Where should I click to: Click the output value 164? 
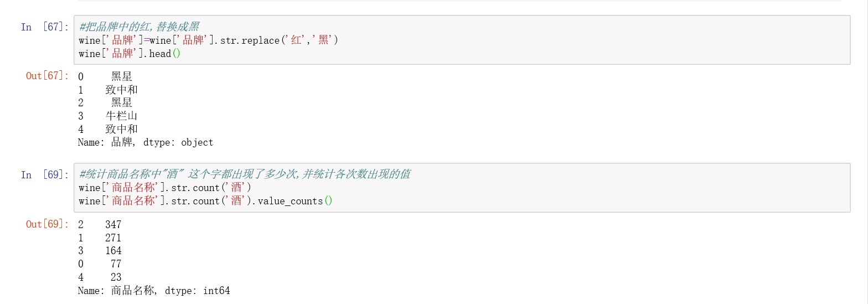tap(113, 251)
